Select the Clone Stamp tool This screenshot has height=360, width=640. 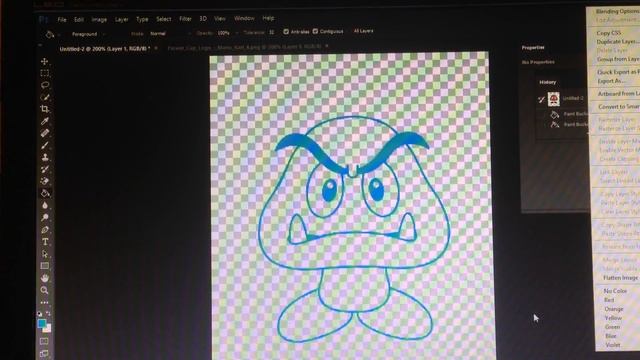44,157
